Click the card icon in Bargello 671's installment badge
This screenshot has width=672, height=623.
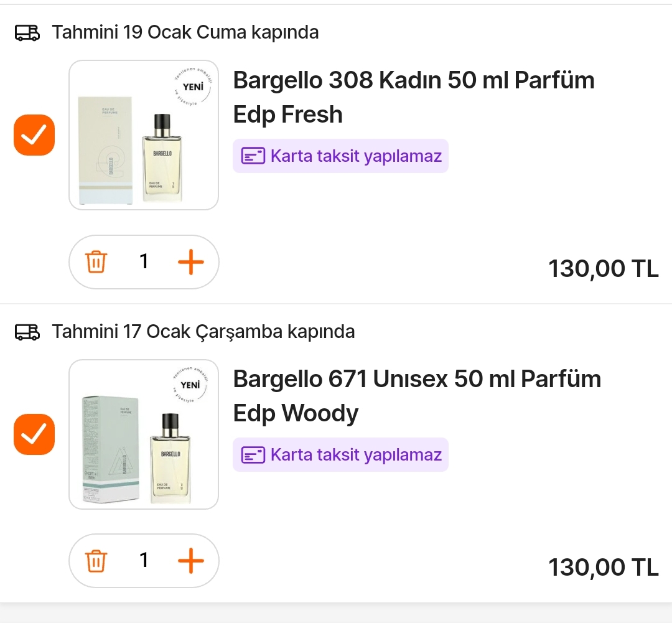(x=253, y=455)
